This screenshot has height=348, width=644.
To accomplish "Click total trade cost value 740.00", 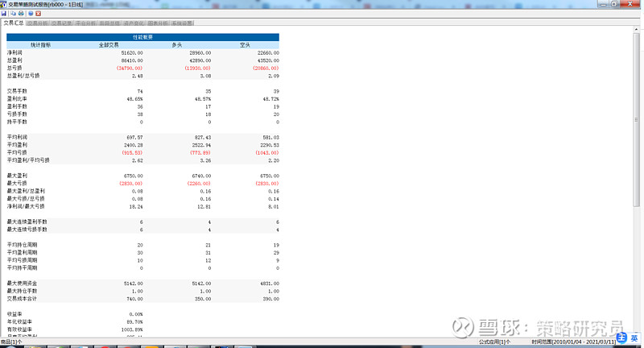I will 134,299.
